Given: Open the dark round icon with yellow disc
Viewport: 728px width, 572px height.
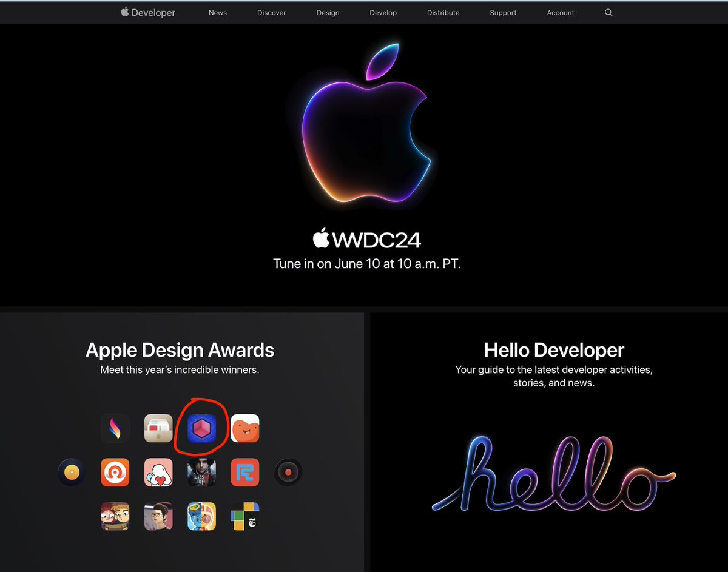Looking at the screenshot, I should 72,472.
